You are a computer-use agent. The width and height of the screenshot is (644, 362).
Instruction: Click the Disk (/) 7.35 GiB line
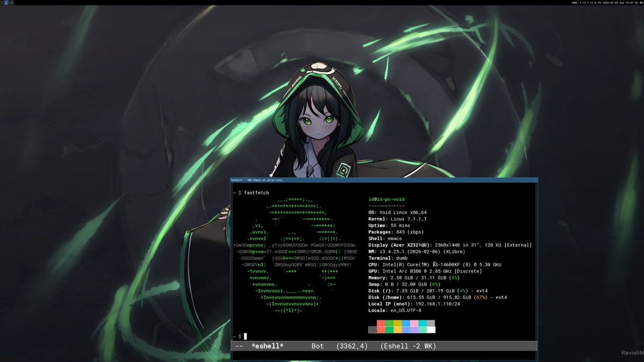click(x=428, y=291)
